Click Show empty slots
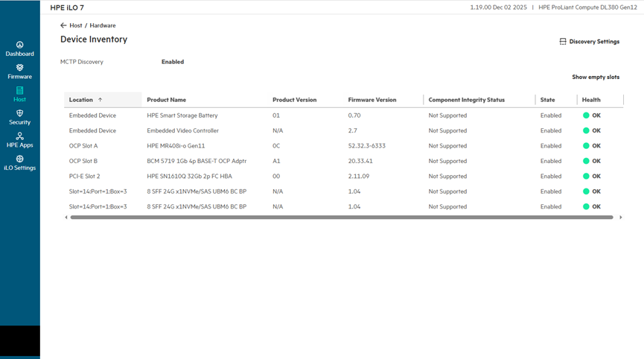Image resolution: width=644 pixels, height=359 pixels. click(595, 77)
